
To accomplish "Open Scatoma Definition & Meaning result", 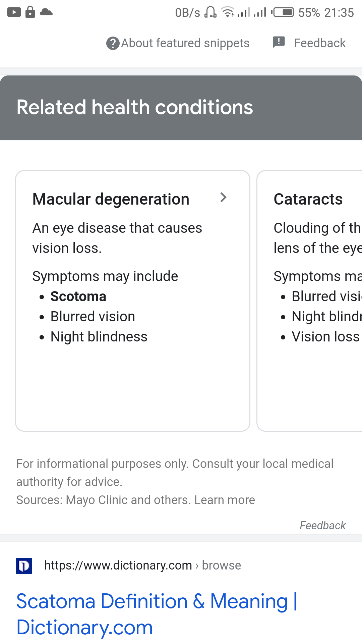I will [x=157, y=614].
